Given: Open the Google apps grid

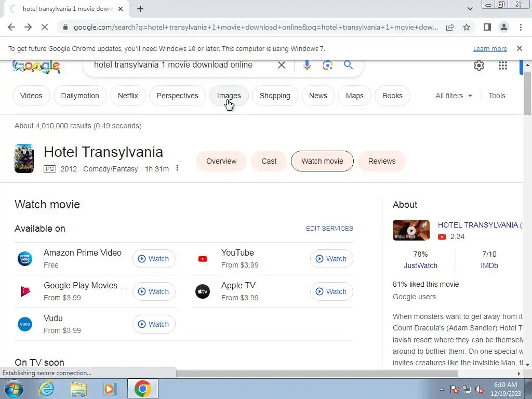Looking at the screenshot, I should 503,65.
